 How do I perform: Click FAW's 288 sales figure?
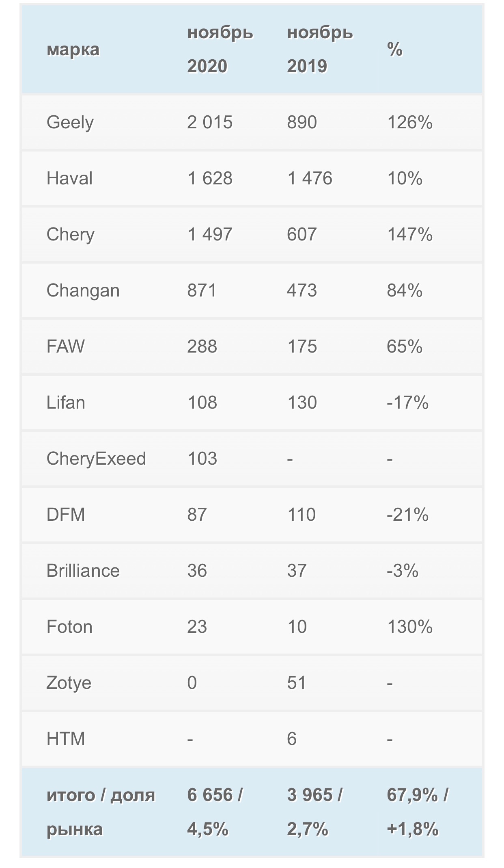pos(202,346)
